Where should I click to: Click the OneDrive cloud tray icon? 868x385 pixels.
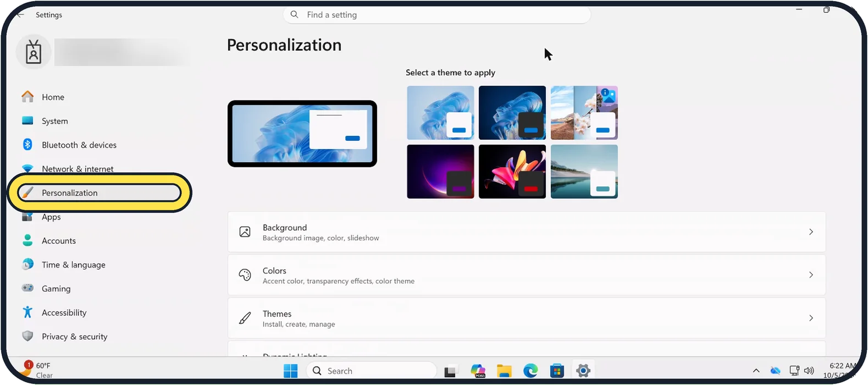[x=775, y=371]
